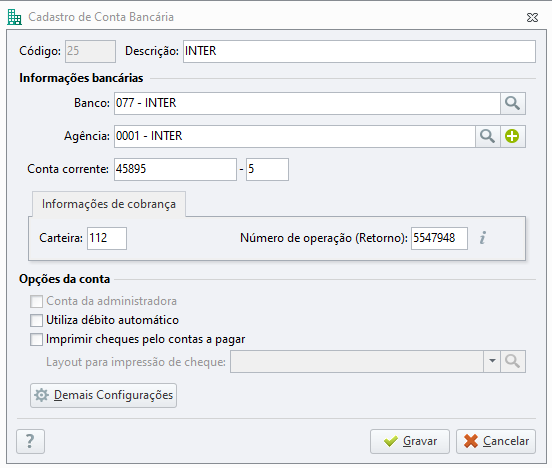Click the green building icon in title bar
Image resolution: width=552 pixels, height=468 pixels.
click(x=14, y=17)
